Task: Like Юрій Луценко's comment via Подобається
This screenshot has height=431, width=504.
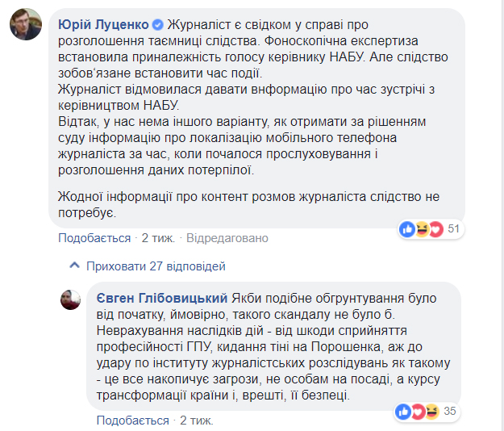Action: 94,238
